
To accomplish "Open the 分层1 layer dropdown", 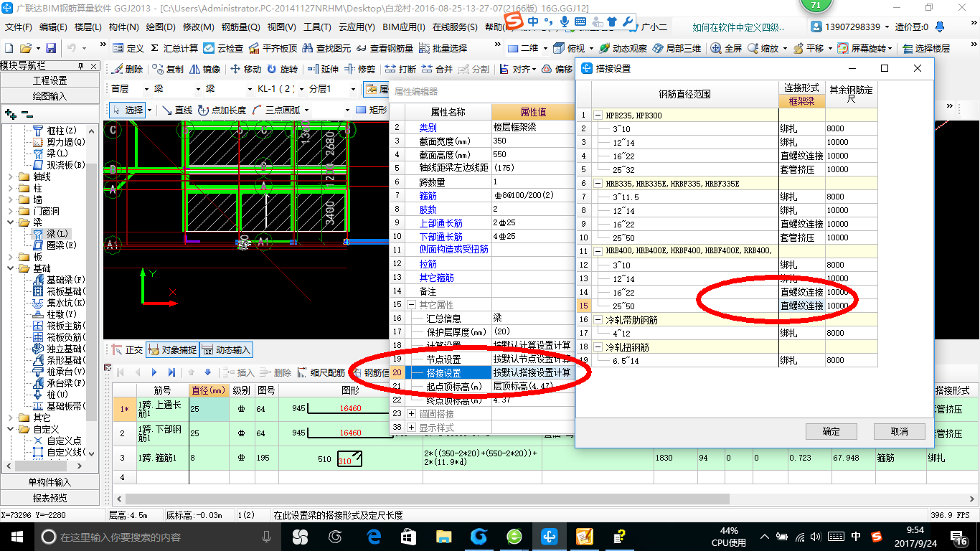I will [352, 89].
